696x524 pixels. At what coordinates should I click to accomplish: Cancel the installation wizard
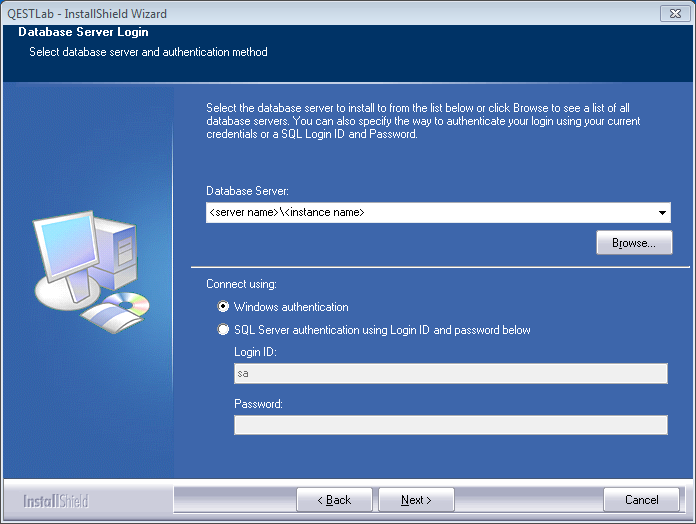click(641, 500)
